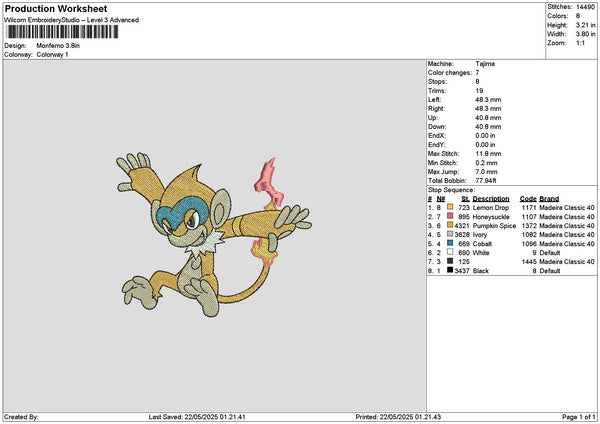Image resolution: width=600 pixels, height=424 pixels.
Task: Click the Width value '3.80 in'
Action: (585, 34)
